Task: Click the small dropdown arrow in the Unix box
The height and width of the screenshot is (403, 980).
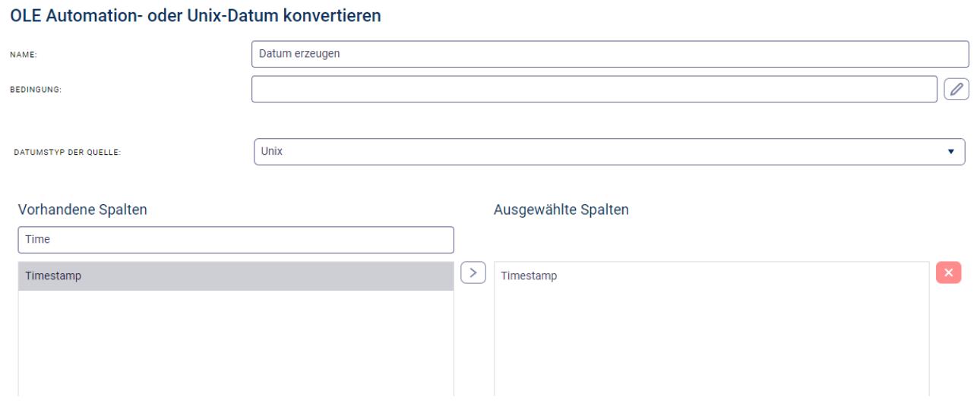Action: (x=950, y=152)
